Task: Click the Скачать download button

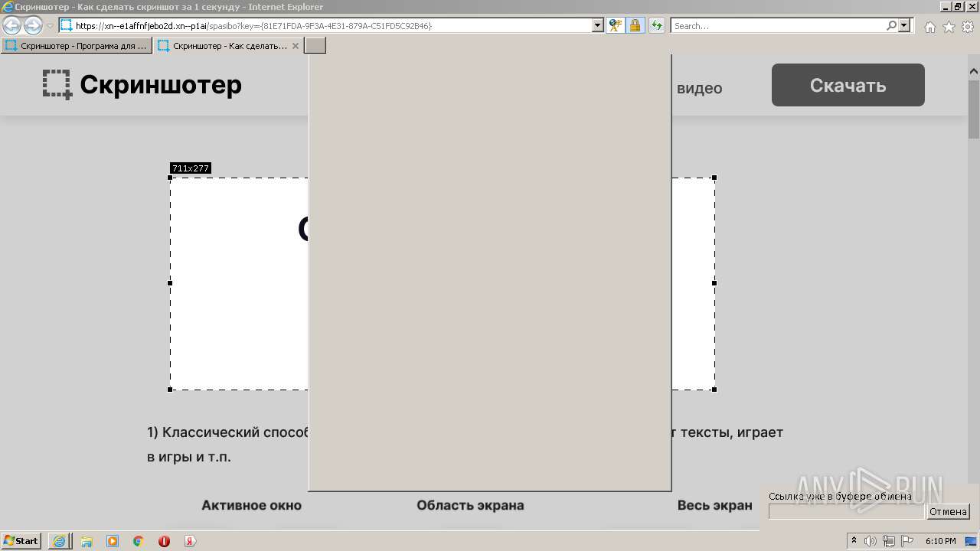Action: click(x=848, y=85)
